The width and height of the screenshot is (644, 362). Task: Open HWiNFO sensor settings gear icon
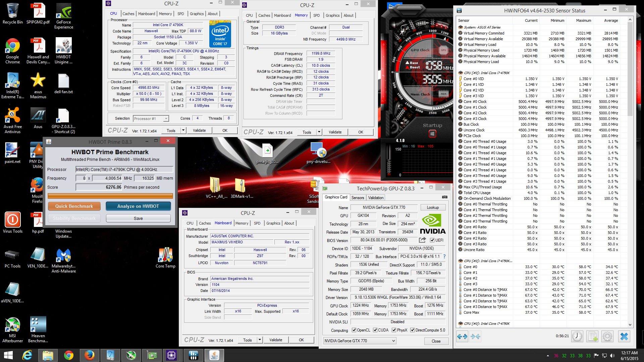click(607, 336)
